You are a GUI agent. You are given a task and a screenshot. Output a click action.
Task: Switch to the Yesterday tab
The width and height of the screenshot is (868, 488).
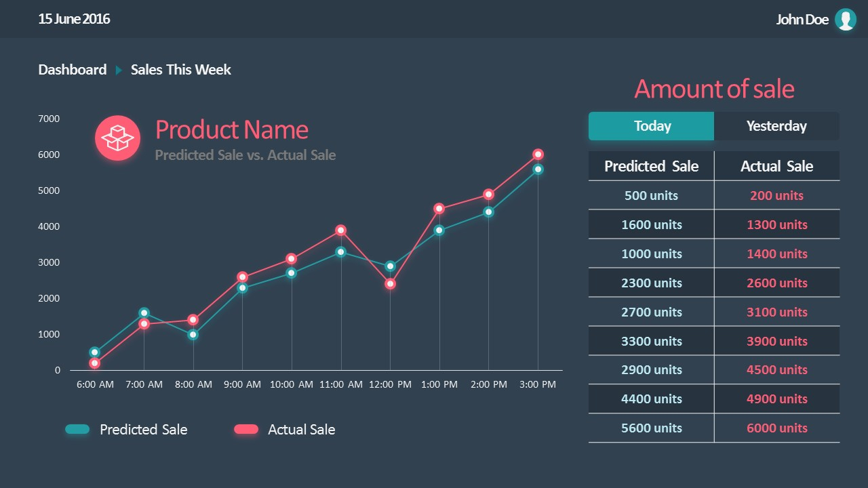[776, 126]
